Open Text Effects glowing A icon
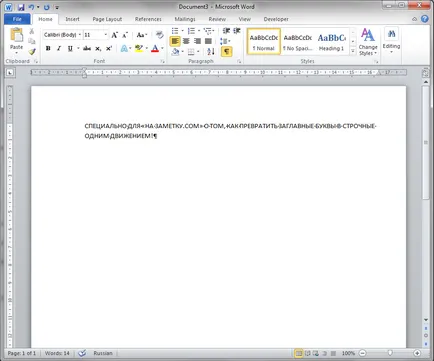Viewport: 434px width, 361px height. (x=124, y=49)
